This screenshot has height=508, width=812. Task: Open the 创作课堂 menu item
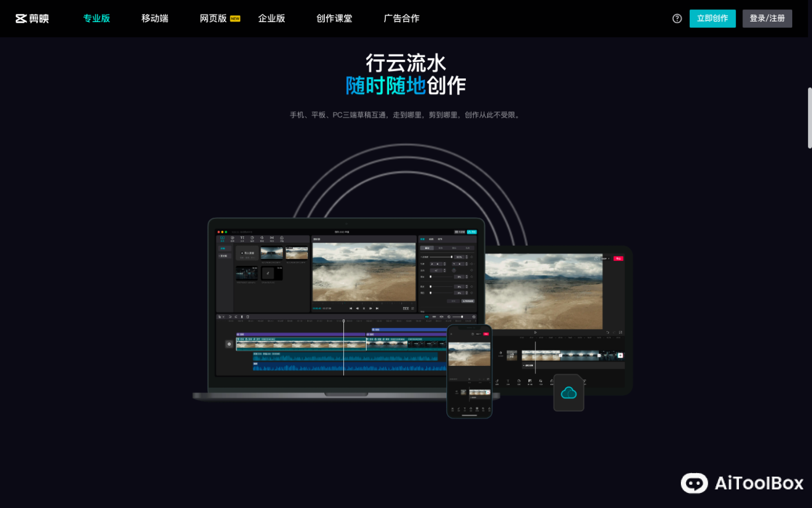click(334, 18)
